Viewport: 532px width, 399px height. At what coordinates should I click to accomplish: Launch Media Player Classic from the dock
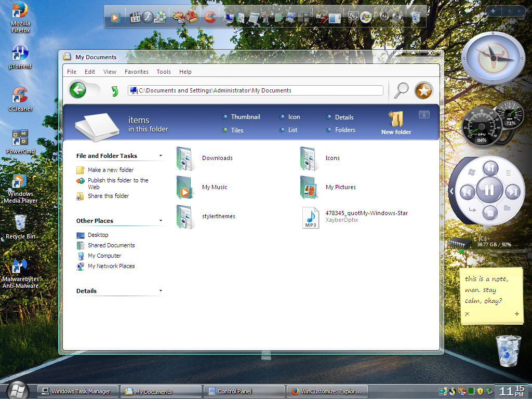coord(135,17)
